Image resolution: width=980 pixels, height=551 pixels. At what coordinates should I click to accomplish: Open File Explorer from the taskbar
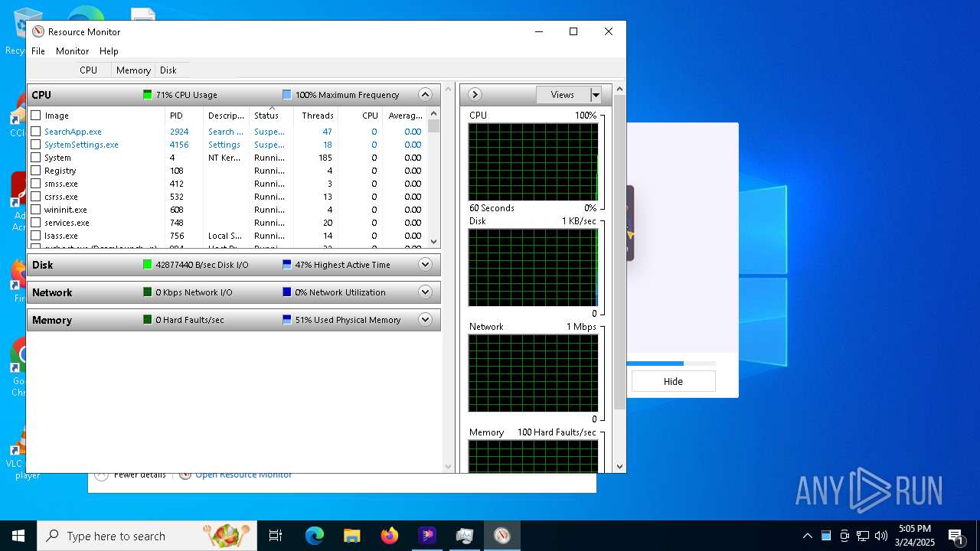tap(351, 536)
